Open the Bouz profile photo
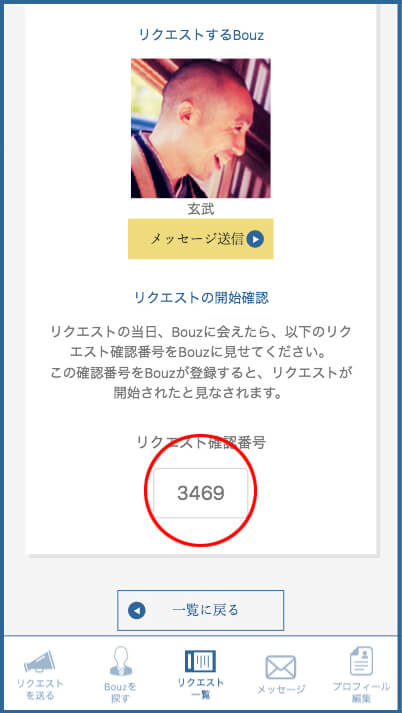The width and height of the screenshot is (402, 713). (201, 128)
